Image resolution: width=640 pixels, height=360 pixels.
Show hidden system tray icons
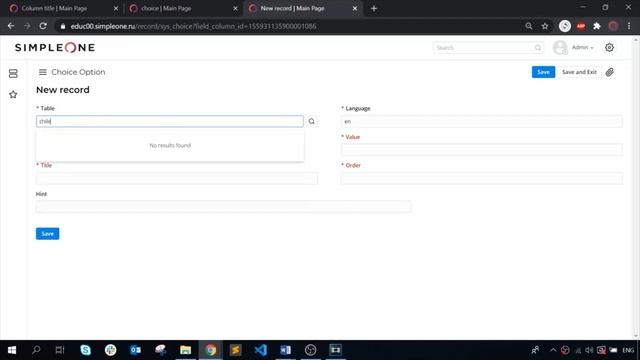click(x=553, y=350)
